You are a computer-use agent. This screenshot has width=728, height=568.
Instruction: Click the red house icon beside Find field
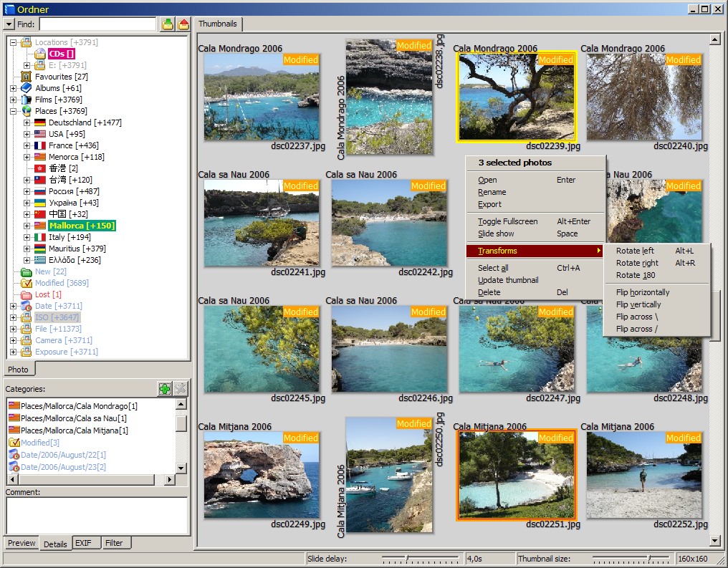pos(183,24)
